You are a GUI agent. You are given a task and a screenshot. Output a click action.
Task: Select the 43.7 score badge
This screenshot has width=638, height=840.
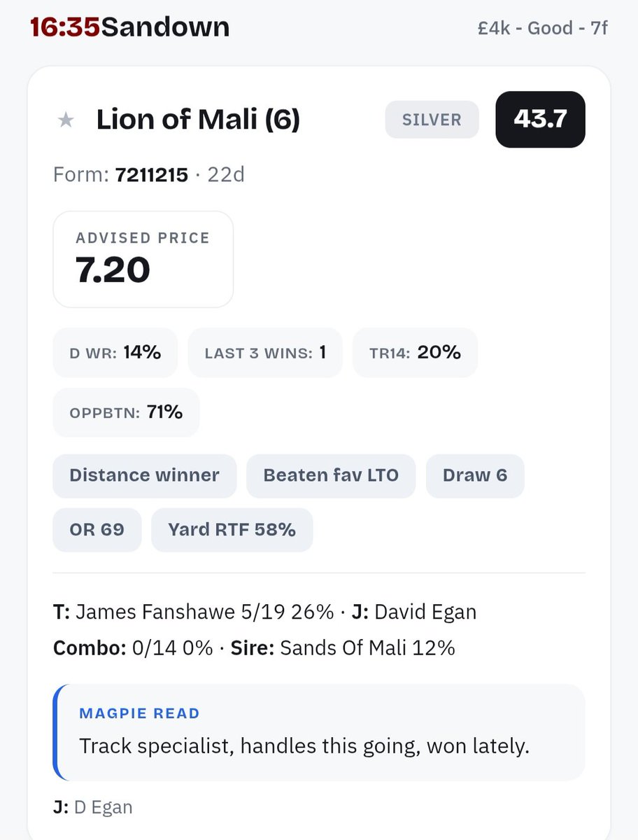pyautogui.click(x=540, y=119)
